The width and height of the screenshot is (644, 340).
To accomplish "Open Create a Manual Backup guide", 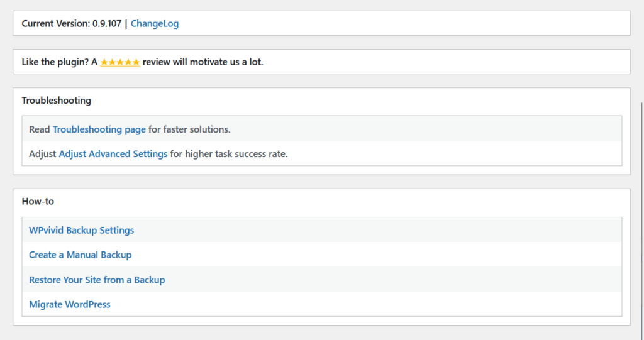I will [x=80, y=255].
